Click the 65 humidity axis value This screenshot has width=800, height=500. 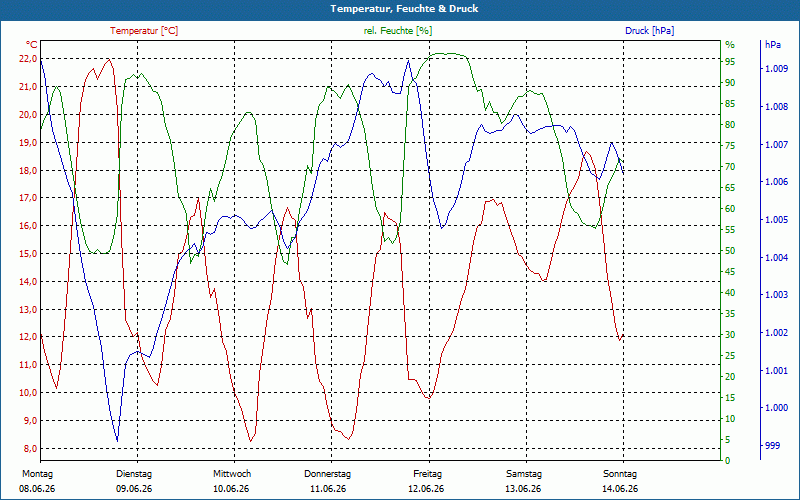point(731,188)
